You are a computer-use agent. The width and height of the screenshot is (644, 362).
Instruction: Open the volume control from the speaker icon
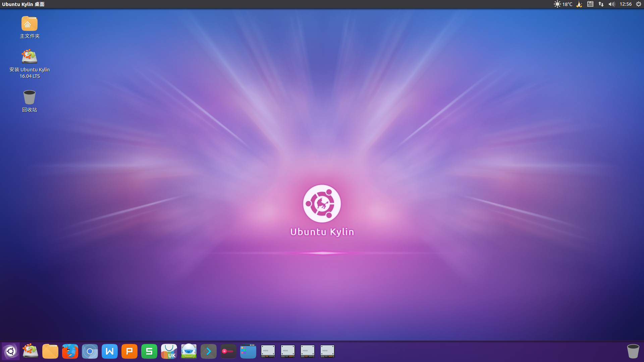point(611,4)
